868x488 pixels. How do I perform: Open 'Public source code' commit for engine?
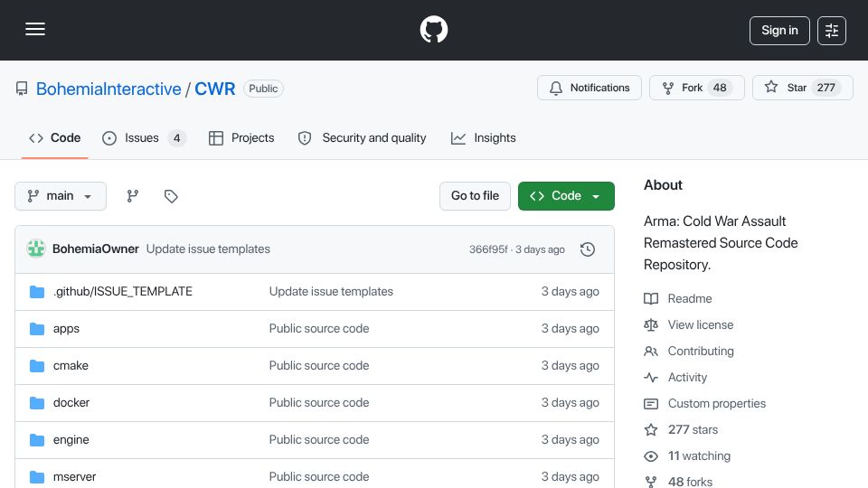pos(319,440)
